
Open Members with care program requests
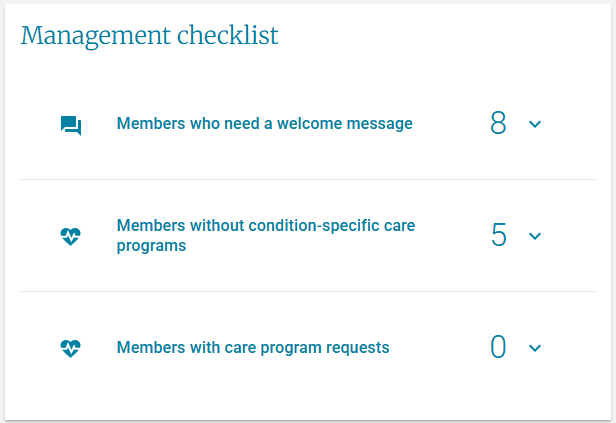253,348
